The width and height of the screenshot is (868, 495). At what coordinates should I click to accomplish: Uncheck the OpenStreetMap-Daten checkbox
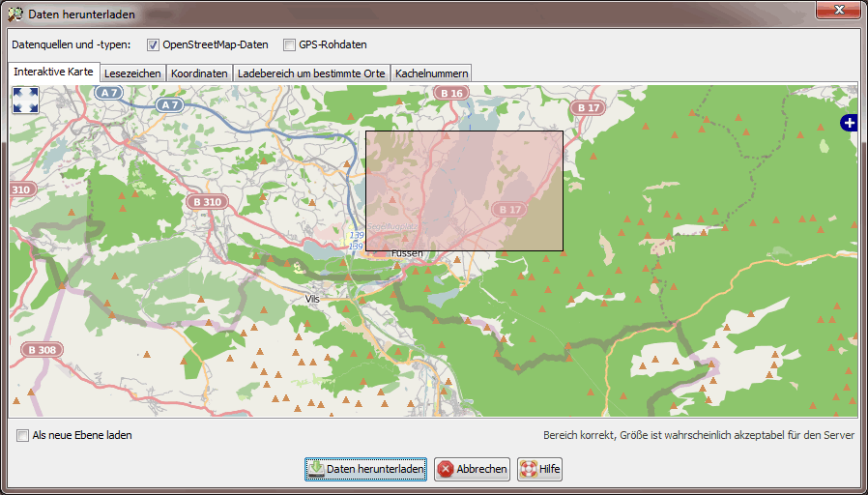click(153, 44)
